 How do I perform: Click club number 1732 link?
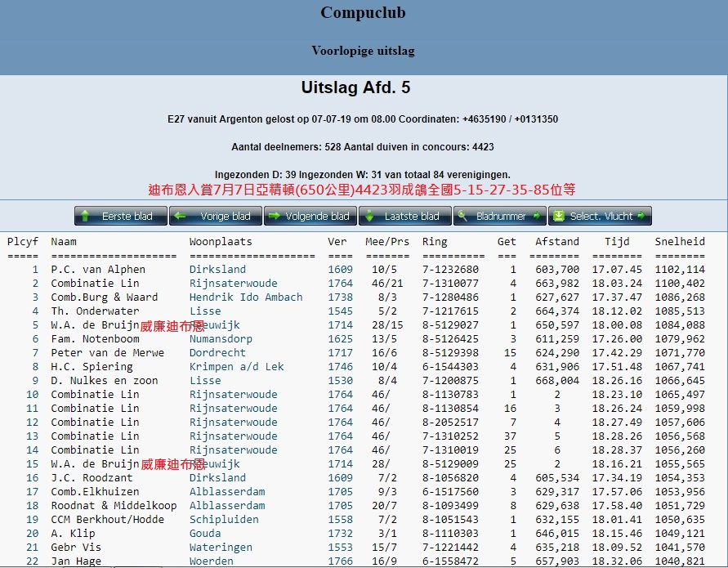(x=341, y=534)
